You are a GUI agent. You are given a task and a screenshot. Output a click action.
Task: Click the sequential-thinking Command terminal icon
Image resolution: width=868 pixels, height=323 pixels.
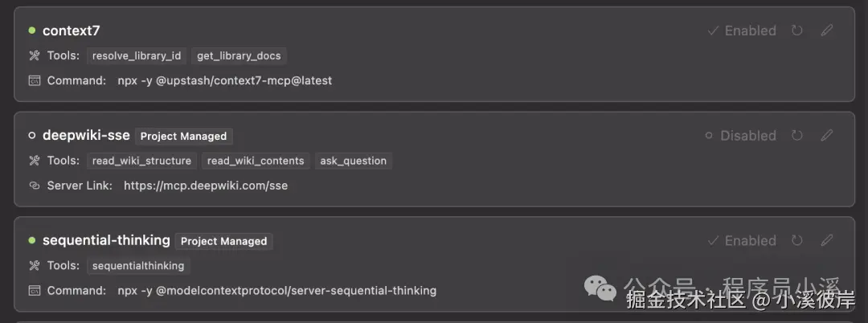(x=34, y=290)
